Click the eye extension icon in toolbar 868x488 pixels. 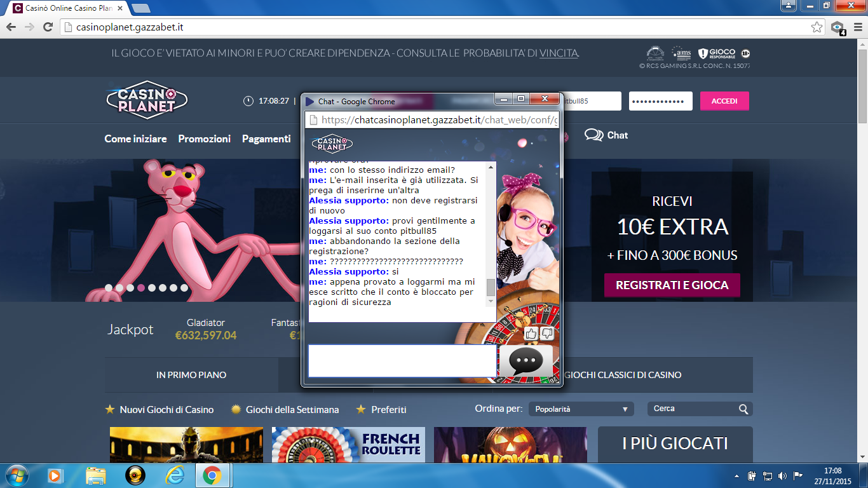tap(837, 27)
